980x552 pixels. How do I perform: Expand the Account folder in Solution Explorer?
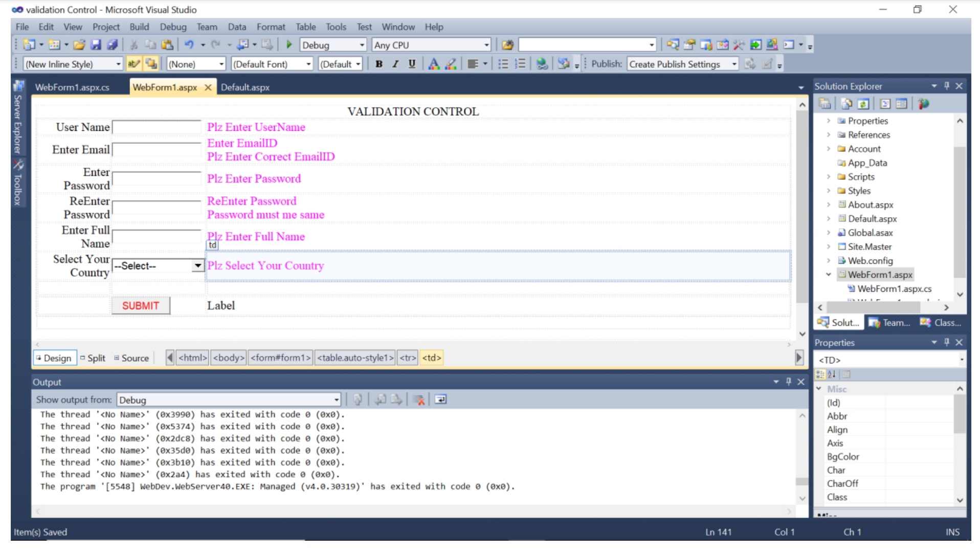829,149
